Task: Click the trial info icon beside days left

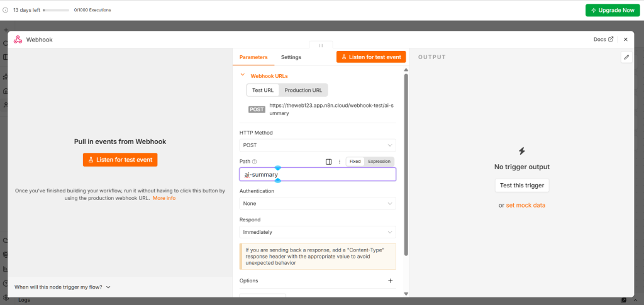Action: tap(5, 10)
